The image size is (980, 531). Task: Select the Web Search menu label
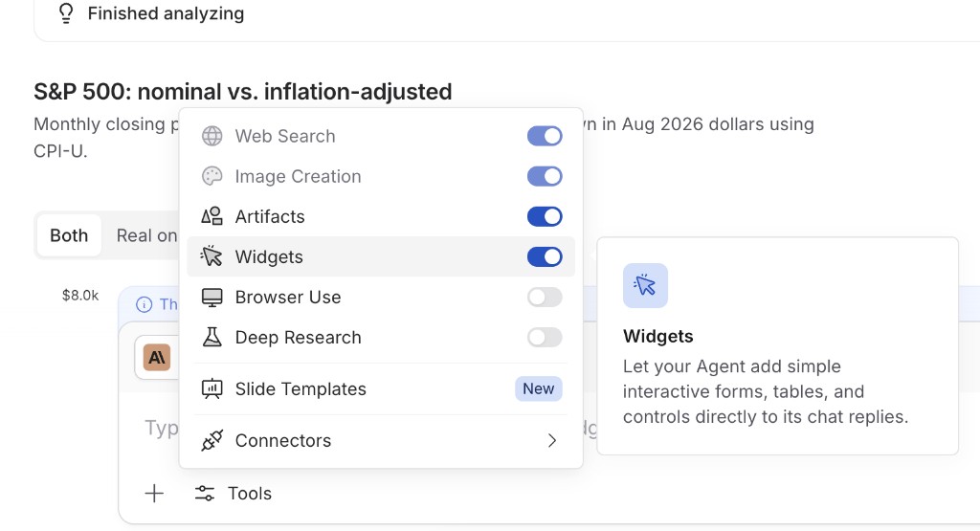pos(285,136)
